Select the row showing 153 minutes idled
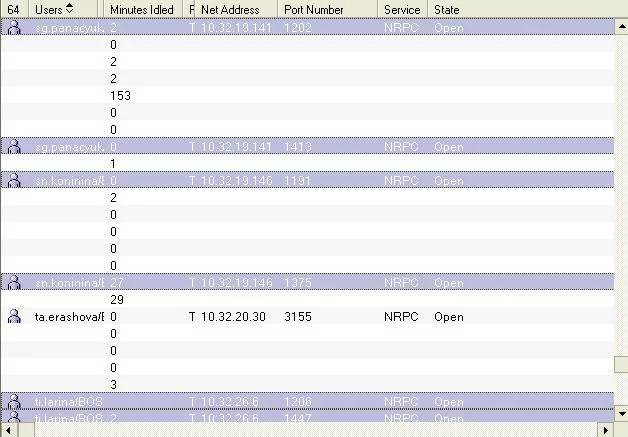The width and height of the screenshot is (628, 437). (x=120, y=96)
